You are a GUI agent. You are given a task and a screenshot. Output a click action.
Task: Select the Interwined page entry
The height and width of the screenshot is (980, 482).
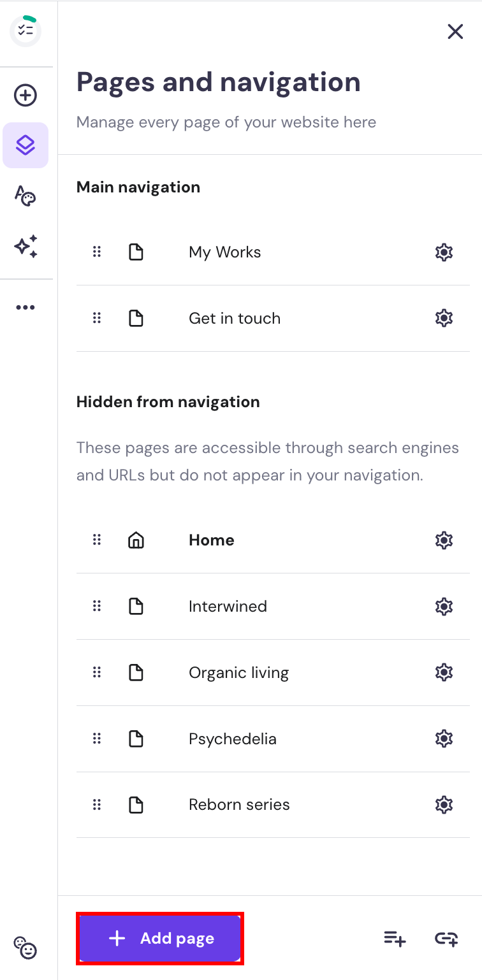[228, 606]
